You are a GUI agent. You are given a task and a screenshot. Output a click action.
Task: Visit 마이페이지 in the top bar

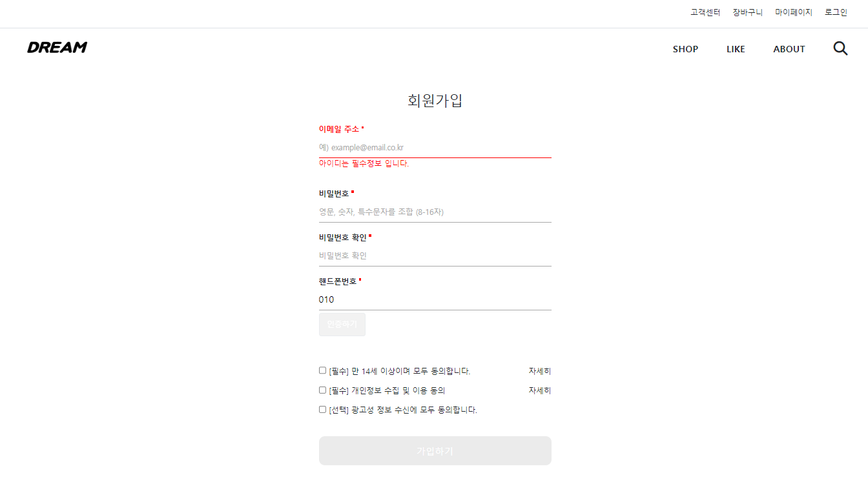point(794,12)
